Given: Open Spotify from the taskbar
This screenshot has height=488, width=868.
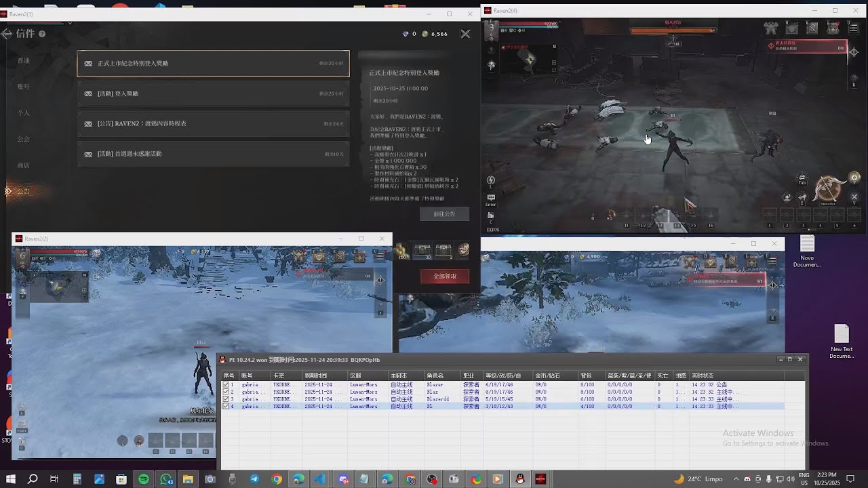Looking at the screenshot, I should click(144, 479).
